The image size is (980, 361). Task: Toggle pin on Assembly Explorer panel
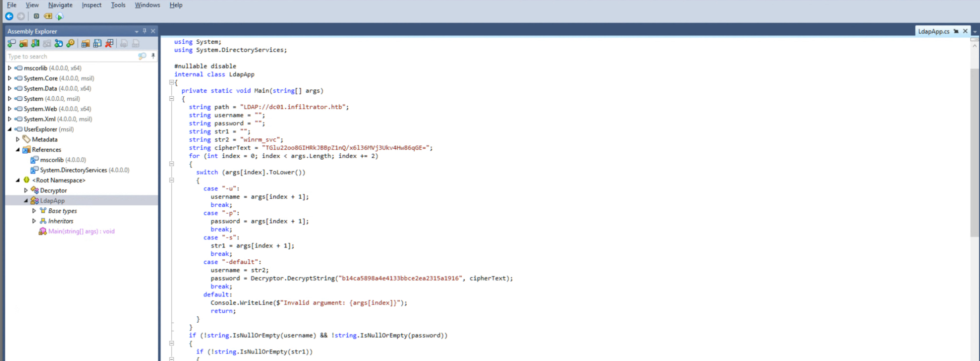click(144, 31)
